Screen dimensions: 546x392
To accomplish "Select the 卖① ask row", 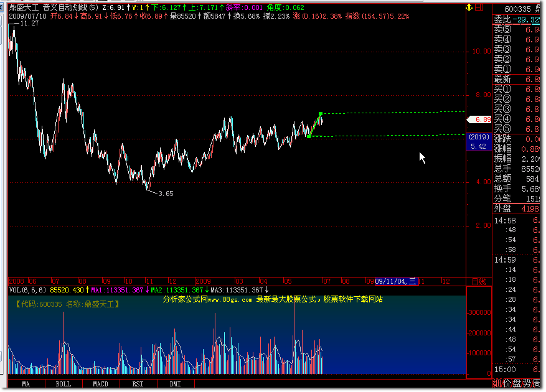I will coord(516,69).
